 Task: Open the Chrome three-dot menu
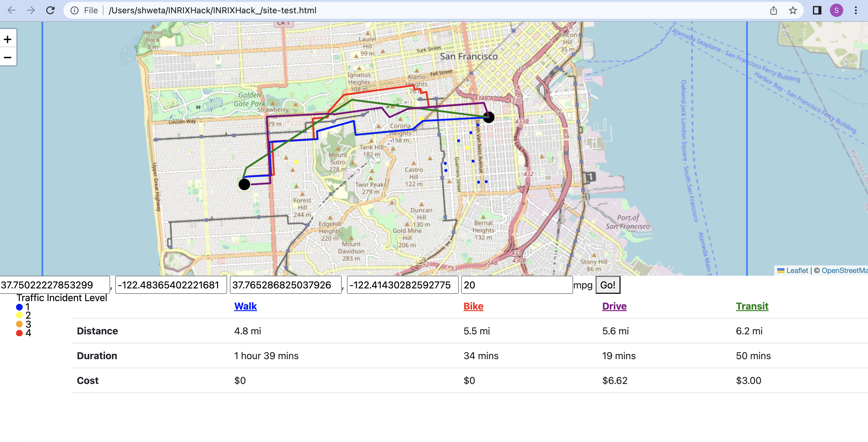pyautogui.click(x=856, y=11)
